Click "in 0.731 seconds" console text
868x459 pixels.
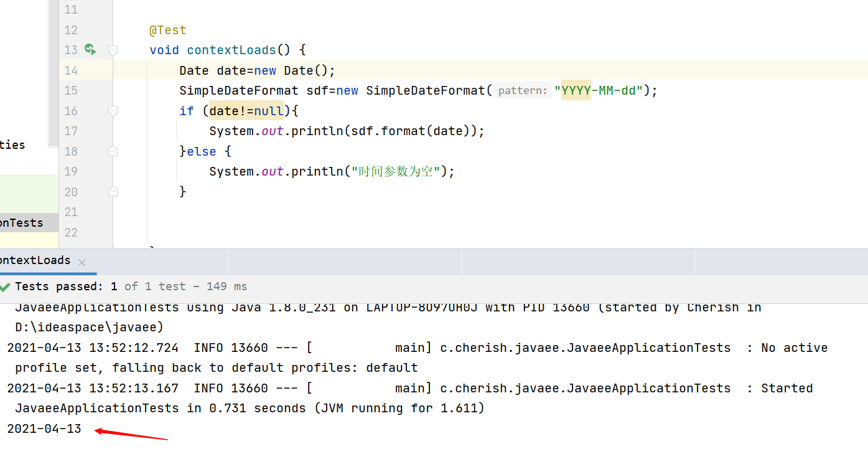pyautogui.click(x=246, y=409)
